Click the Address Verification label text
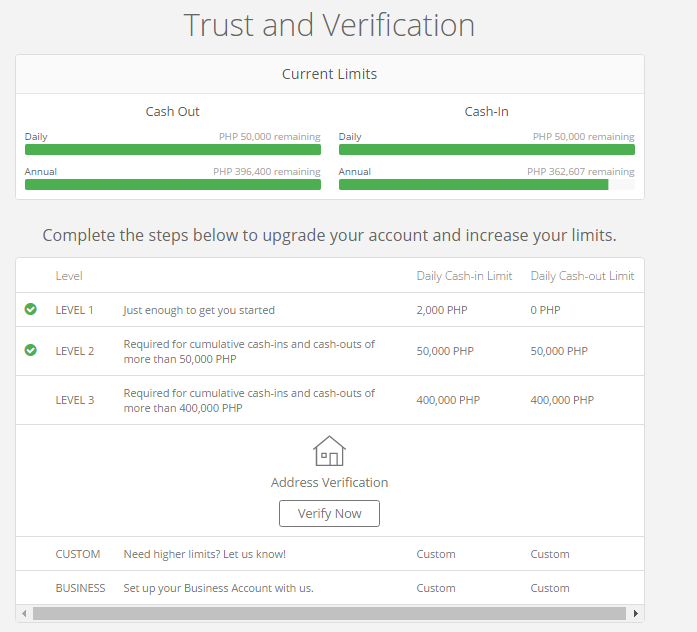The height and width of the screenshot is (632, 697). [329, 482]
